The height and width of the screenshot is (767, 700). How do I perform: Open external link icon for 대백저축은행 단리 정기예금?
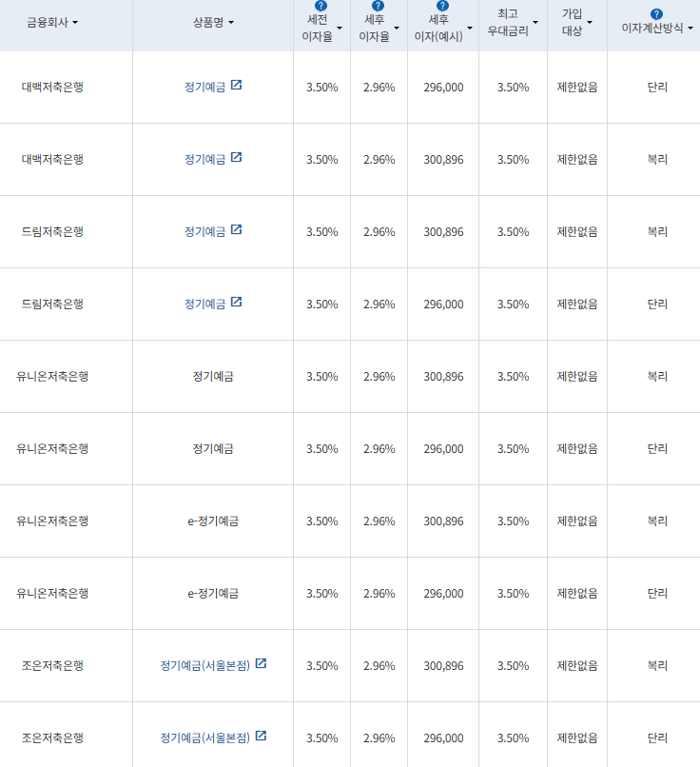(x=236, y=85)
